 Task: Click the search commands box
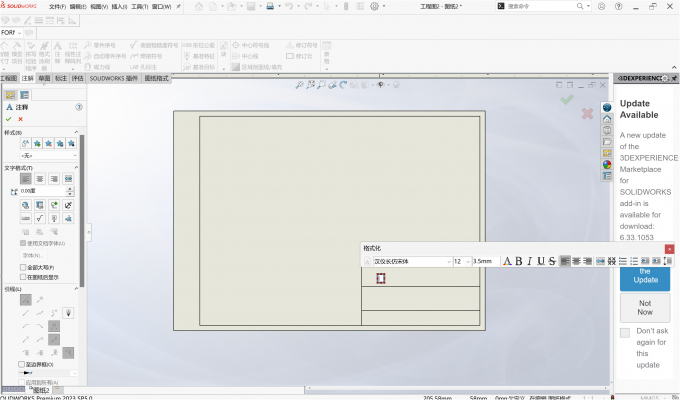[x=540, y=7]
